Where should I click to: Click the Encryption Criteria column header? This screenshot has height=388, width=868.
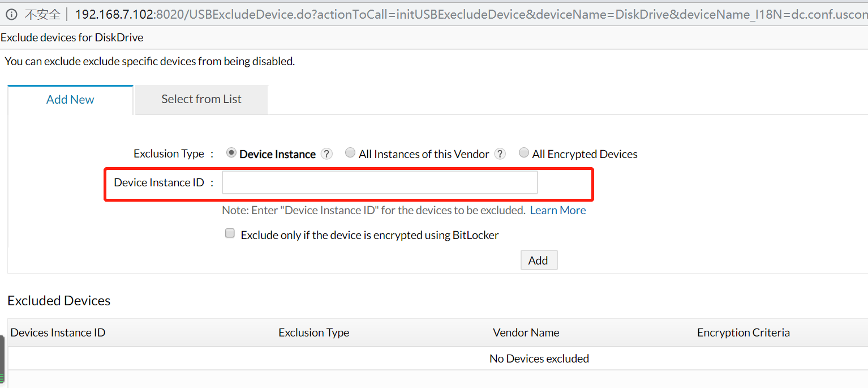pyautogui.click(x=743, y=332)
